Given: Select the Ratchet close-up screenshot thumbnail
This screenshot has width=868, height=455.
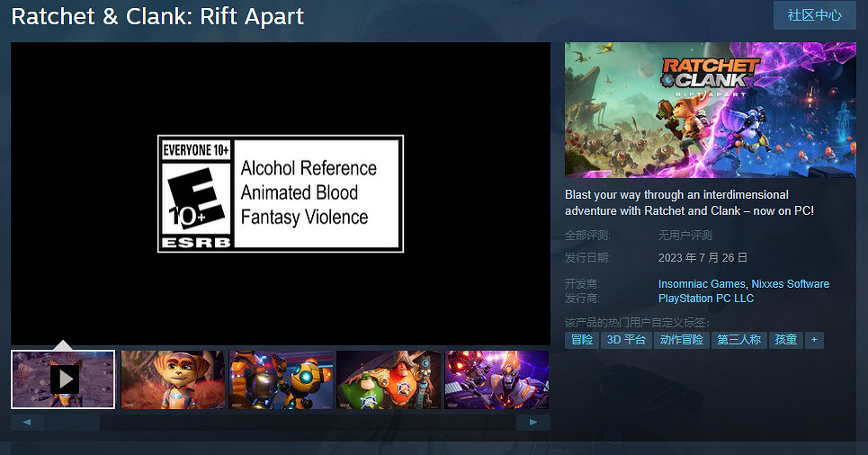Looking at the screenshot, I should click(173, 379).
